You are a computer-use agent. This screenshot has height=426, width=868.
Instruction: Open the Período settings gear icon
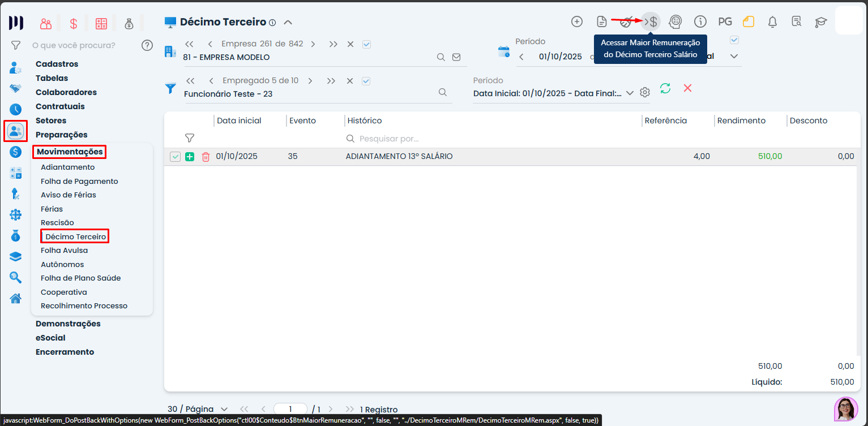(644, 92)
